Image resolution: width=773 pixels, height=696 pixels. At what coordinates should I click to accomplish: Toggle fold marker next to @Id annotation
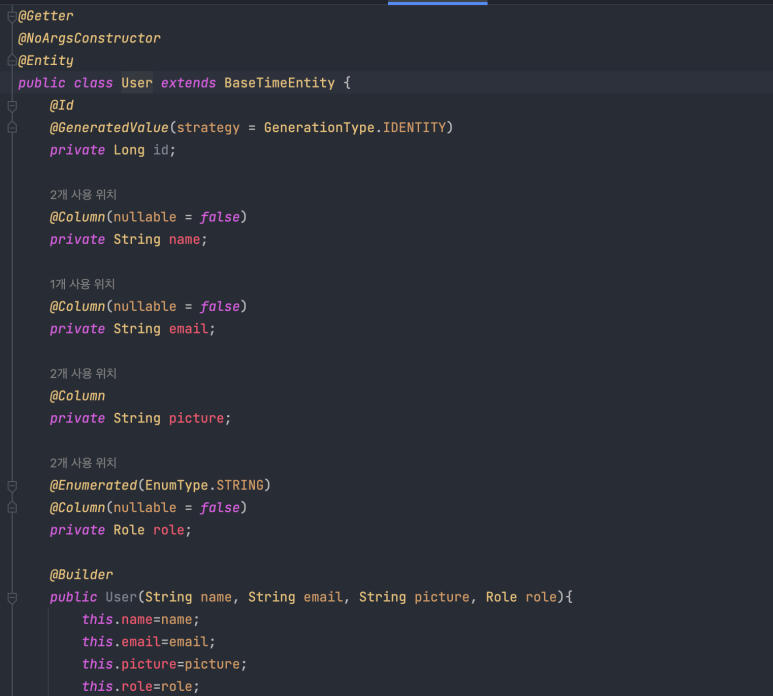click(12, 105)
